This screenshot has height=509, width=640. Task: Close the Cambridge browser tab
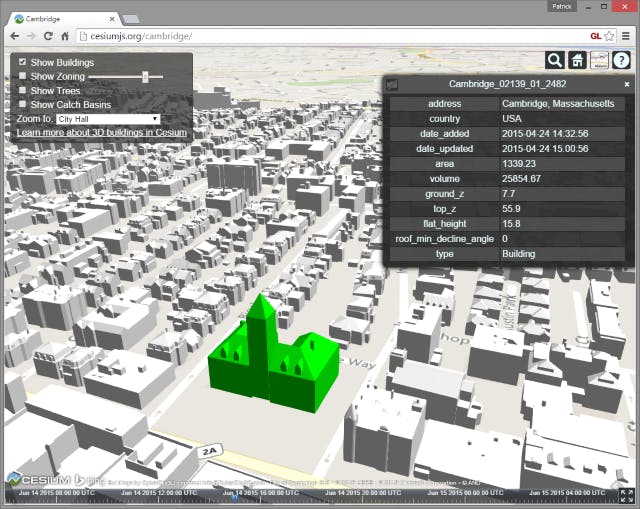click(112, 19)
